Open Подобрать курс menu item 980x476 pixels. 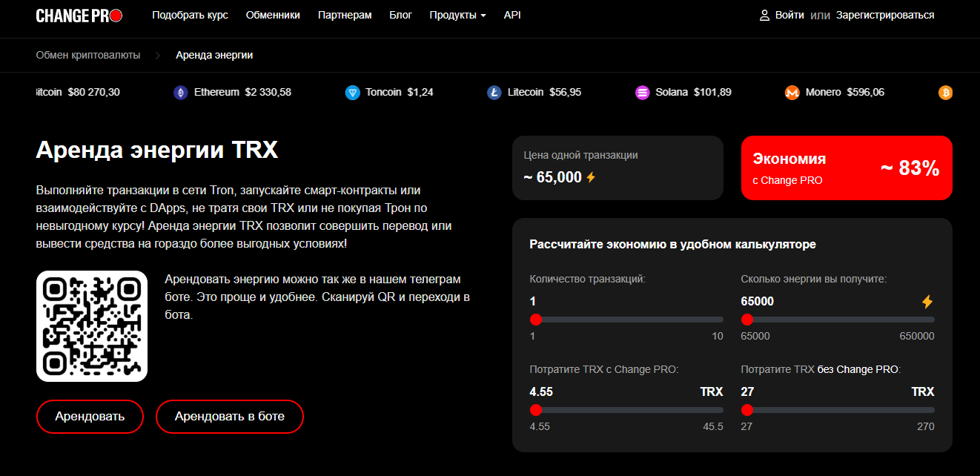pyautogui.click(x=190, y=15)
